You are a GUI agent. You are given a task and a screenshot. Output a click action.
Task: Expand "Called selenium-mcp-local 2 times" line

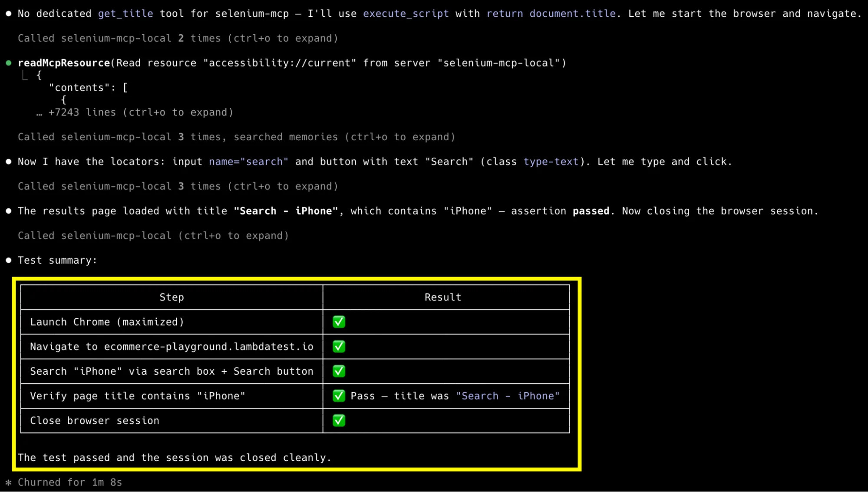(x=178, y=38)
